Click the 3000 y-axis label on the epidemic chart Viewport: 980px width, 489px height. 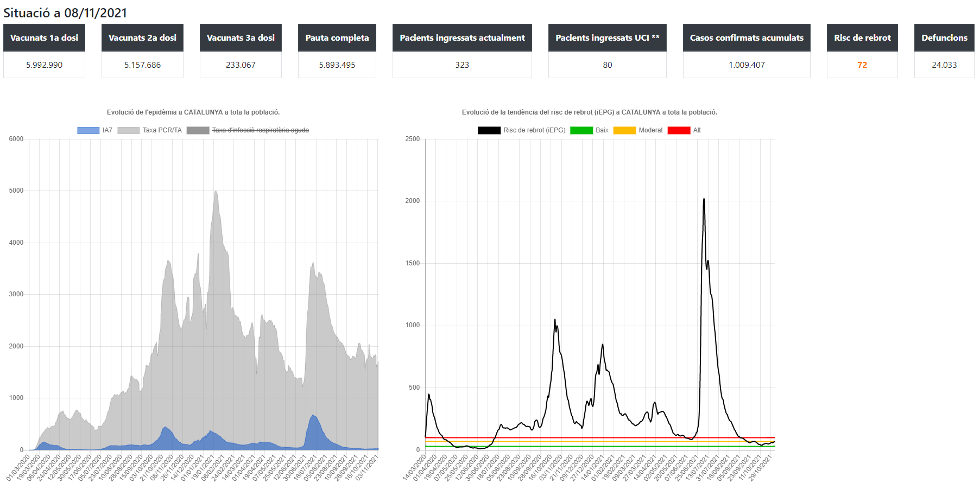click(x=16, y=294)
